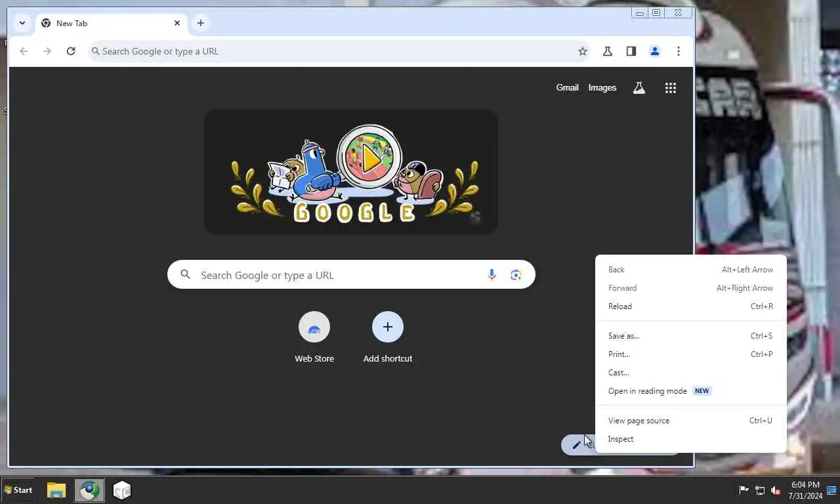The height and width of the screenshot is (504, 840).
Task: Play the Google Doodle
Action: pos(369,157)
